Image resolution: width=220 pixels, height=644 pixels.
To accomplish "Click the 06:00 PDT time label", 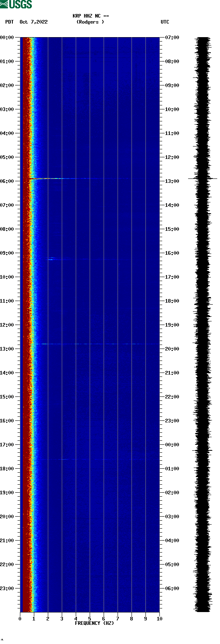I will coord(7,181).
